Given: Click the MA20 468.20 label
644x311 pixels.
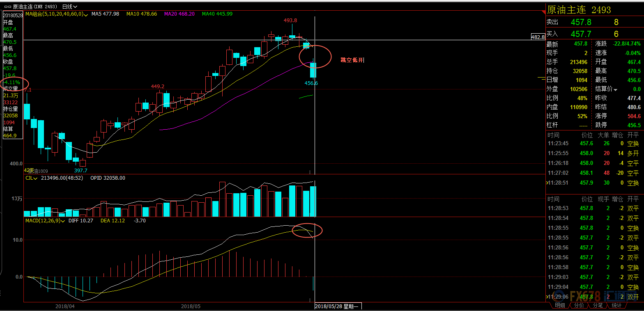Looking at the screenshot, I should 179,14.
